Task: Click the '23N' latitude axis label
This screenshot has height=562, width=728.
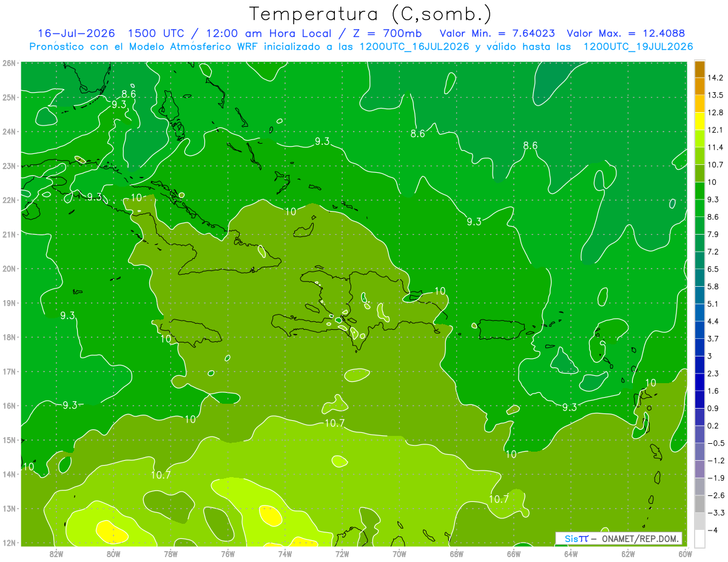Action: (x=8, y=166)
